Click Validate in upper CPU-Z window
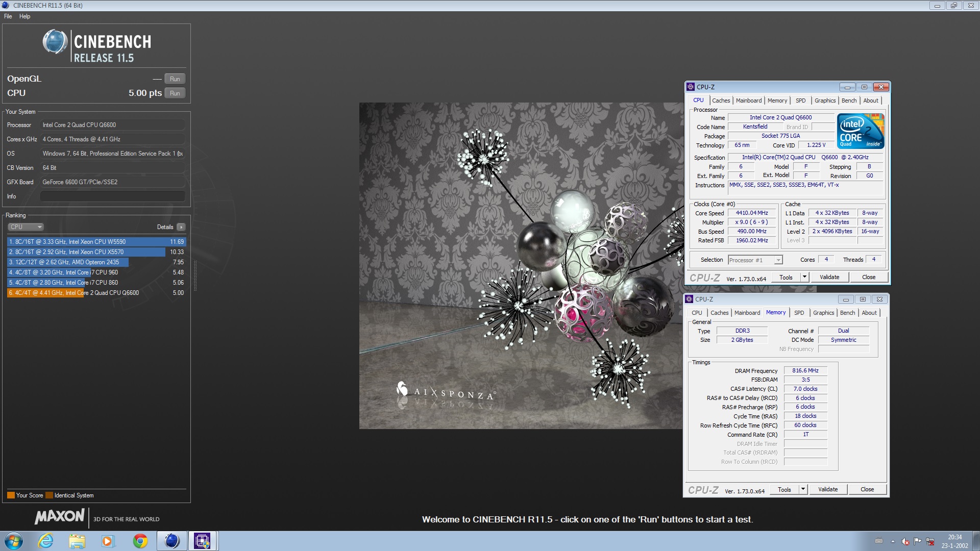The width and height of the screenshot is (980, 551). 829,278
